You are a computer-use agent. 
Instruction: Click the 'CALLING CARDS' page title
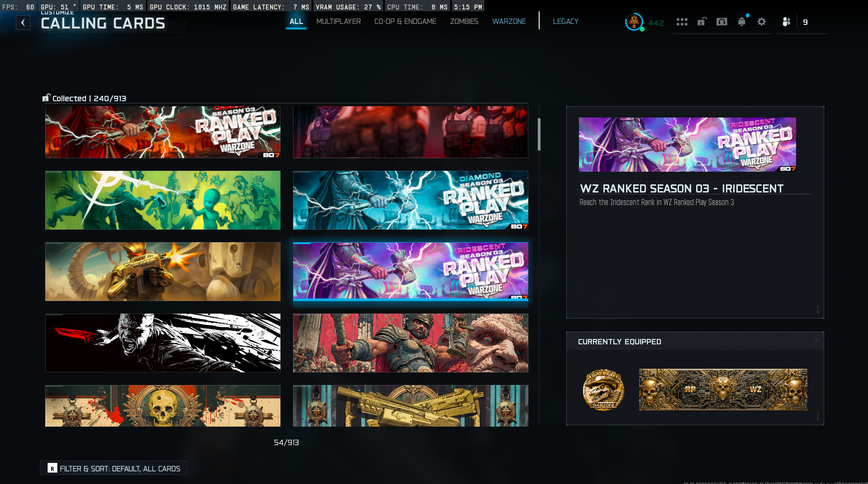click(103, 23)
